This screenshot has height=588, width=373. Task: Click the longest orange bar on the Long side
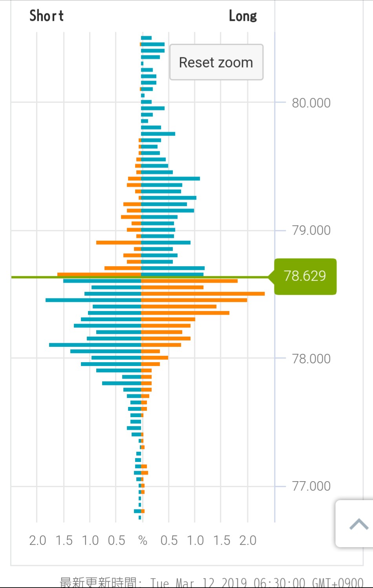pyautogui.click(x=203, y=294)
